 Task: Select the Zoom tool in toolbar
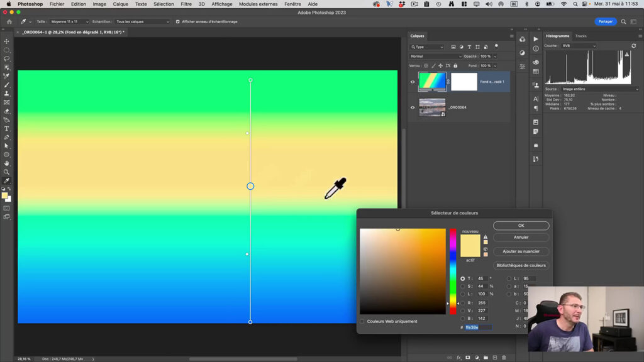click(x=6, y=172)
